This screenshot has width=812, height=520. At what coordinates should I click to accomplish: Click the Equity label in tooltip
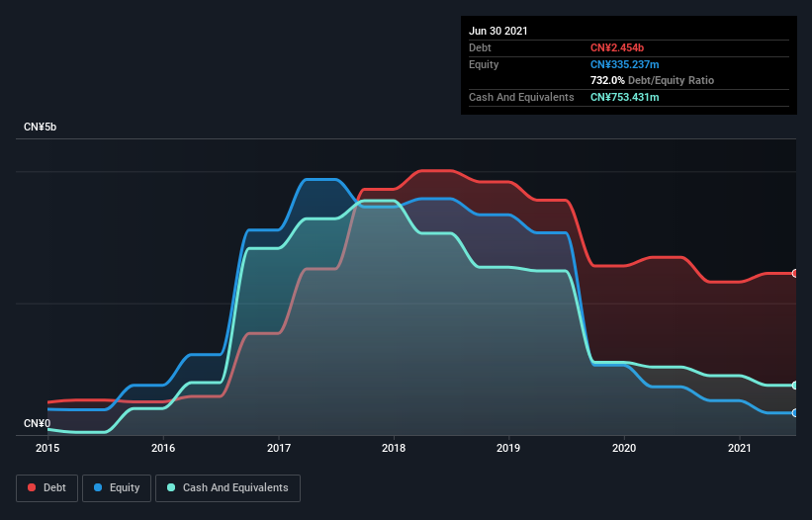click(x=484, y=64)
